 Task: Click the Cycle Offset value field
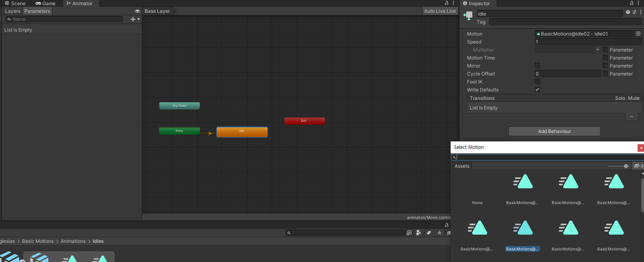click(x=567, y=74)
